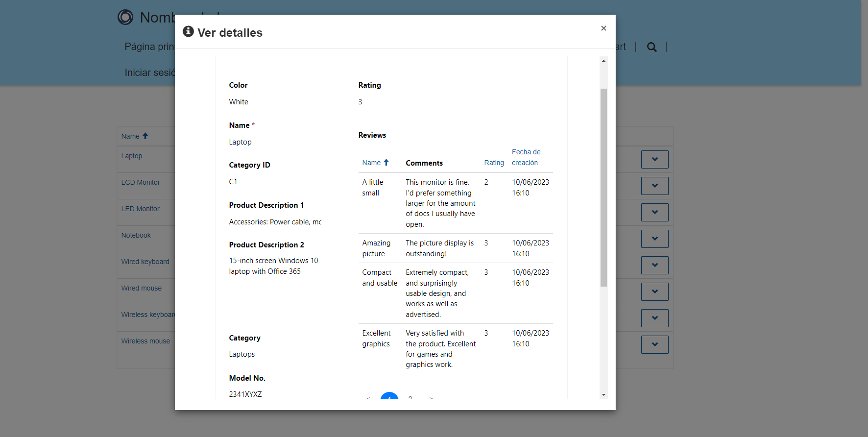
Task: Click the Model No. value 2341XYXZ
Action: coord(245,394)
